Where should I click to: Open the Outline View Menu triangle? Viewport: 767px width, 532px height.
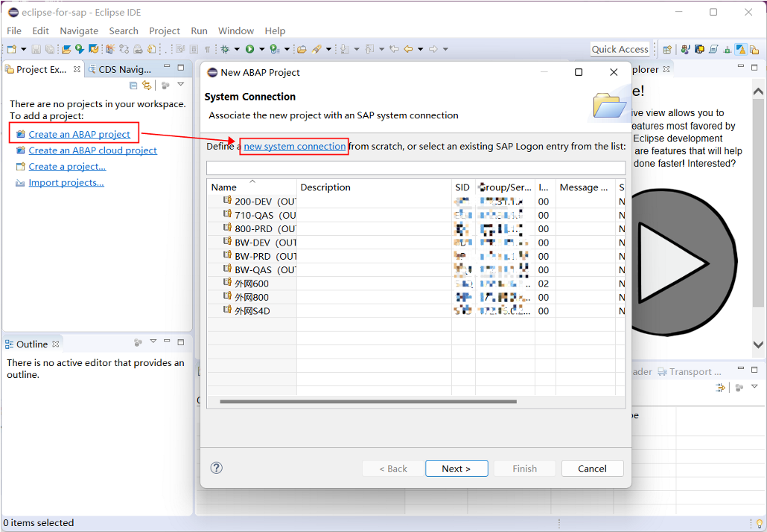[153, 342]
